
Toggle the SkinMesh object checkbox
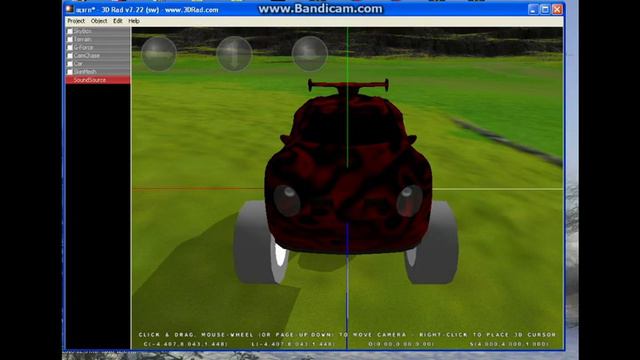coord(70,72)
